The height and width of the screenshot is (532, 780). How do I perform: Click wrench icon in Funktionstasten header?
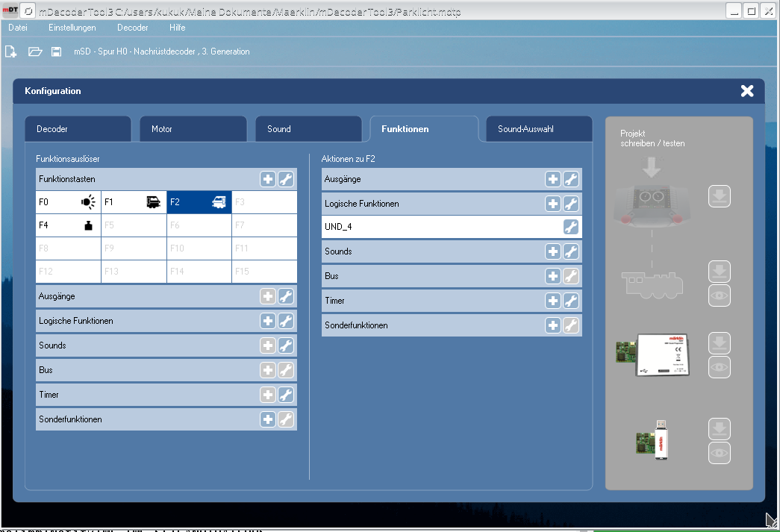click(286, 179)
